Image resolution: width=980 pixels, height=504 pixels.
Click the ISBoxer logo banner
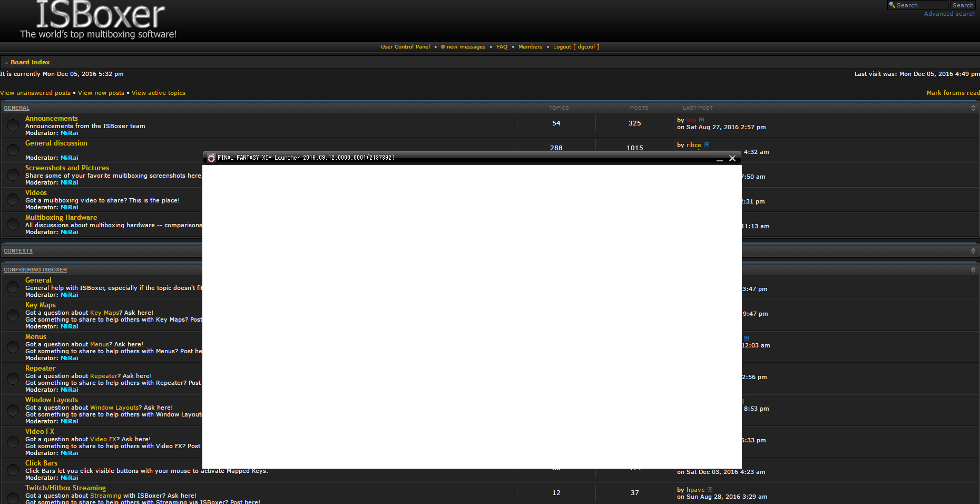pyautogui.click(x=99, y=20)
